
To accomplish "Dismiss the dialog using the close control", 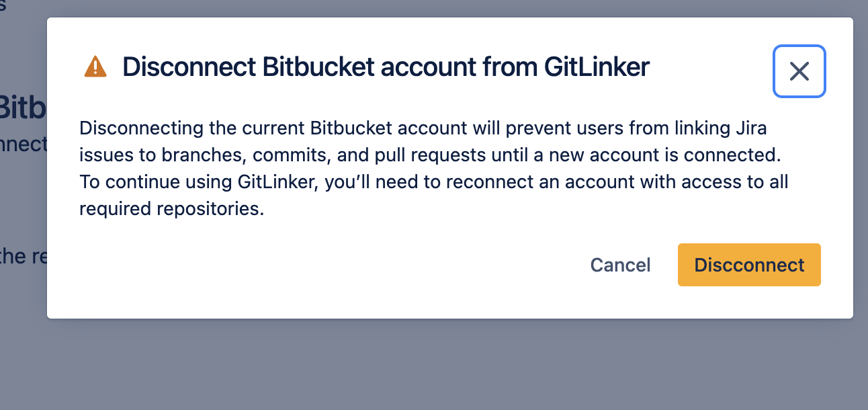I will (799, 71).
